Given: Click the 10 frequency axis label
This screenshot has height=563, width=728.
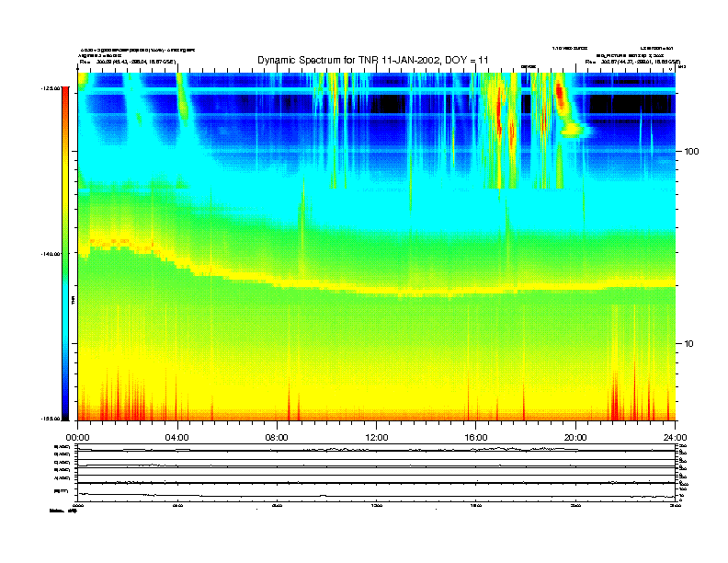Looking at the screenshot, I should 689,344.
